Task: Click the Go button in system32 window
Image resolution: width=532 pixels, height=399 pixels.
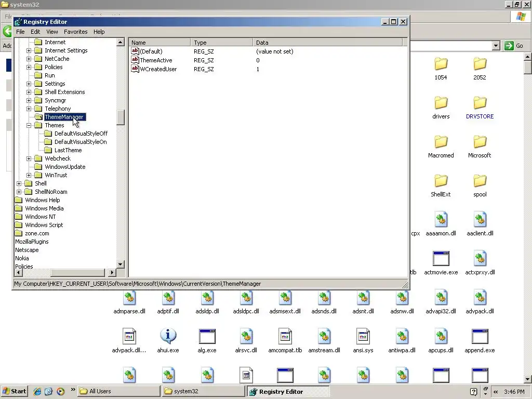Action: pyautogui.click(x=514, y=46)
